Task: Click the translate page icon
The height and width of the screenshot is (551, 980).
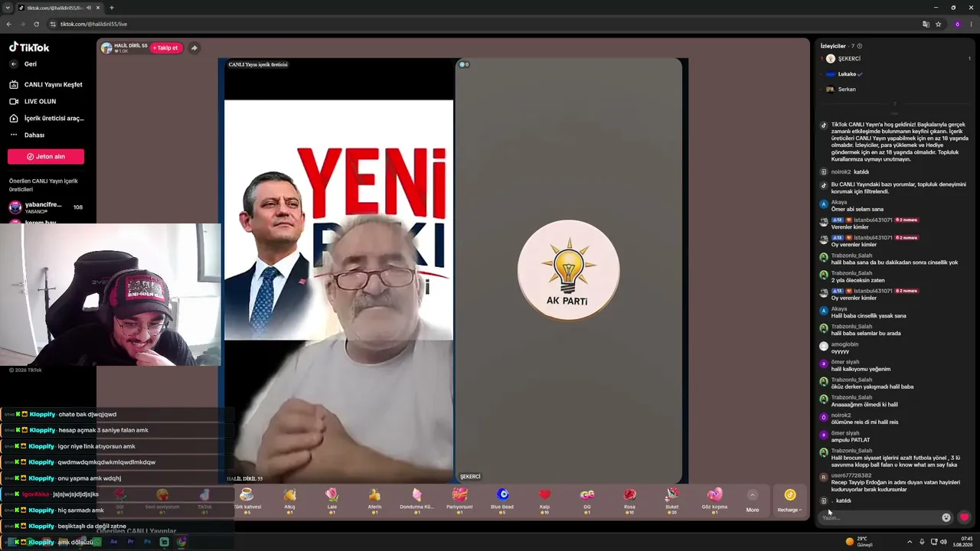Action: tap(926, 24)
